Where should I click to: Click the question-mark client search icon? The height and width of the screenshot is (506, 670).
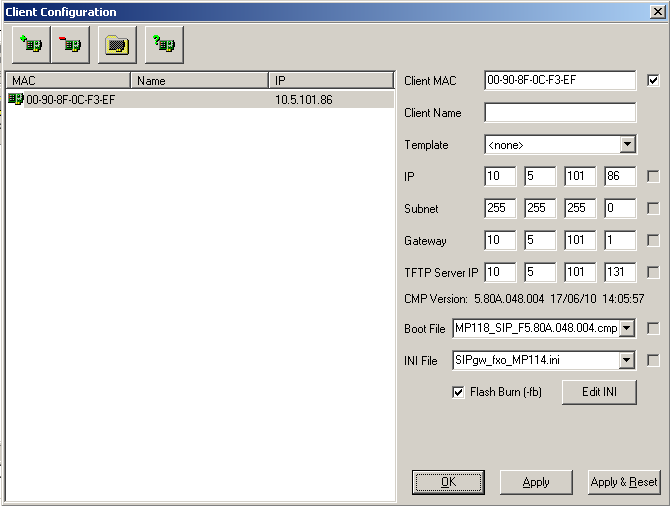(163, 45)
